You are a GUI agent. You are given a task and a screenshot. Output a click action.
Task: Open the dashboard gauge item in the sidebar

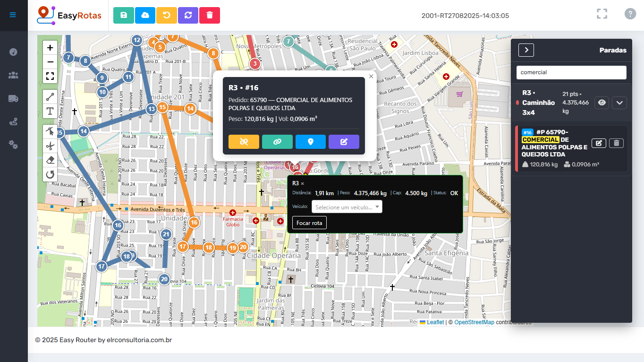(x=13, y=52)
